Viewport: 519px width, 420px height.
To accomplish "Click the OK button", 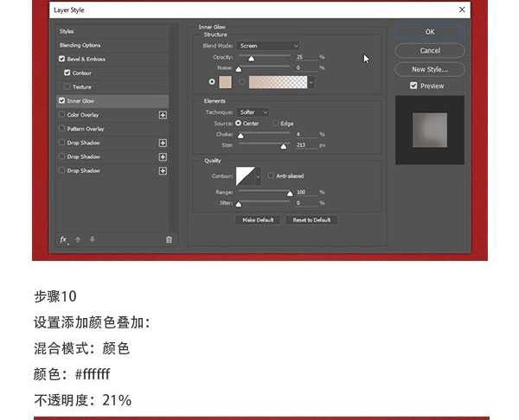I will pos(430,32).
